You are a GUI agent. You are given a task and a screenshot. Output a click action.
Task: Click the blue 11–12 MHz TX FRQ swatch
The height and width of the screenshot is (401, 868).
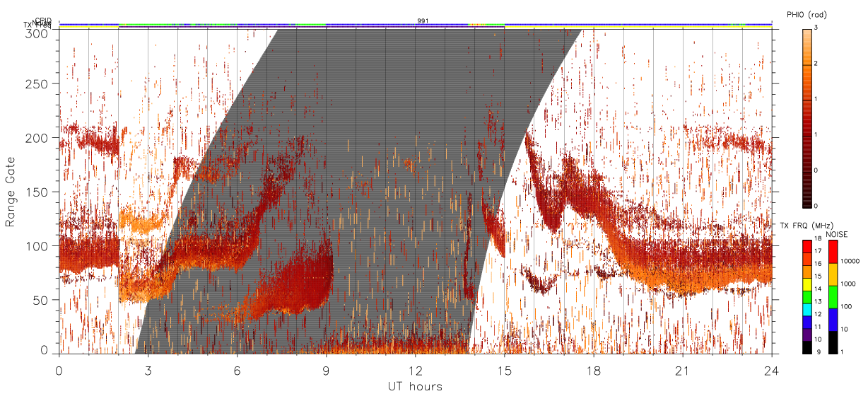point(807,322)
